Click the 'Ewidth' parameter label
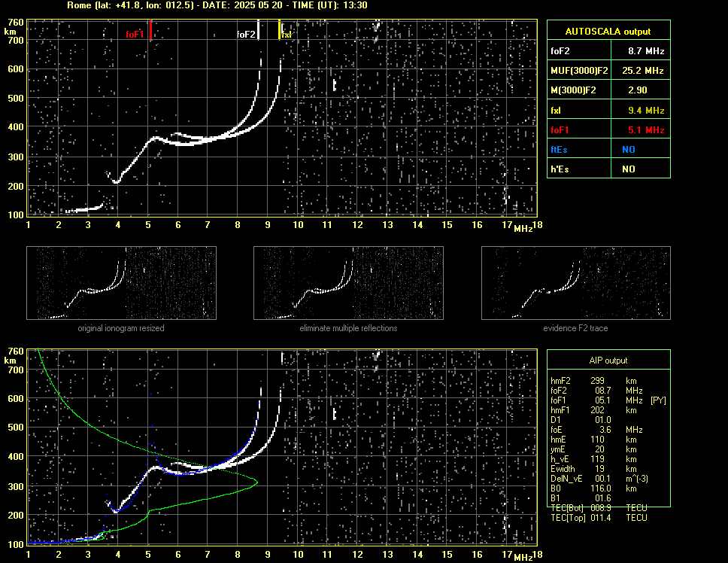This screenshot has width=728, height=563. pyautogui.click(x=563, y=469)
